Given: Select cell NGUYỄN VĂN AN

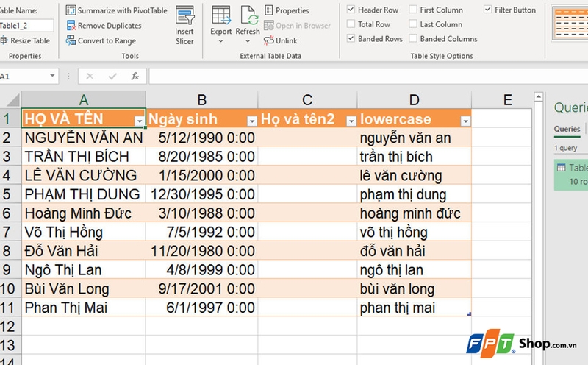Looking at the screenshot, I should click(84, 138).
